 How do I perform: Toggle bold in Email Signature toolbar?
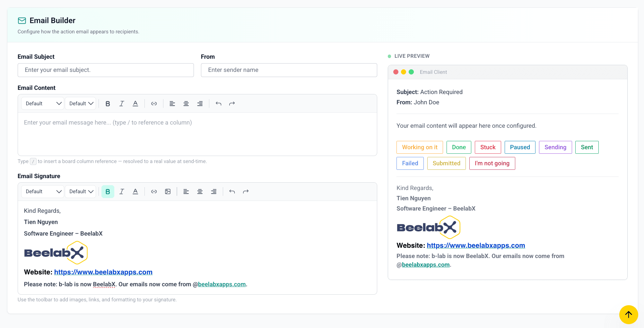pyautogui.click(x=108, y=192)
